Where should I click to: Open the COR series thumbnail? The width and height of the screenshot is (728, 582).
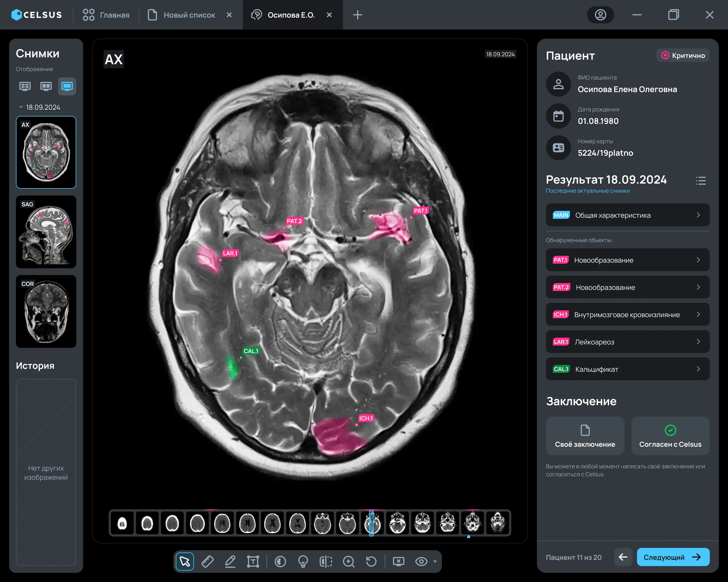[46, 311]
